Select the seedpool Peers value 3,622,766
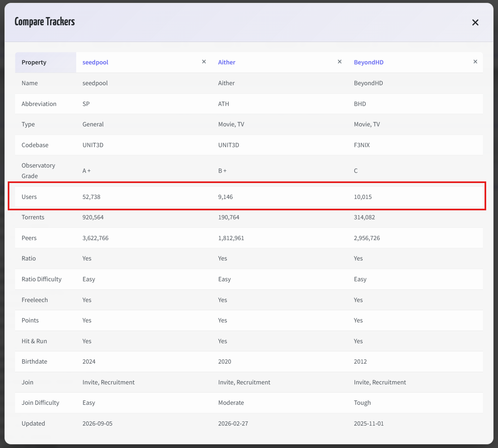 click(95, 238)
